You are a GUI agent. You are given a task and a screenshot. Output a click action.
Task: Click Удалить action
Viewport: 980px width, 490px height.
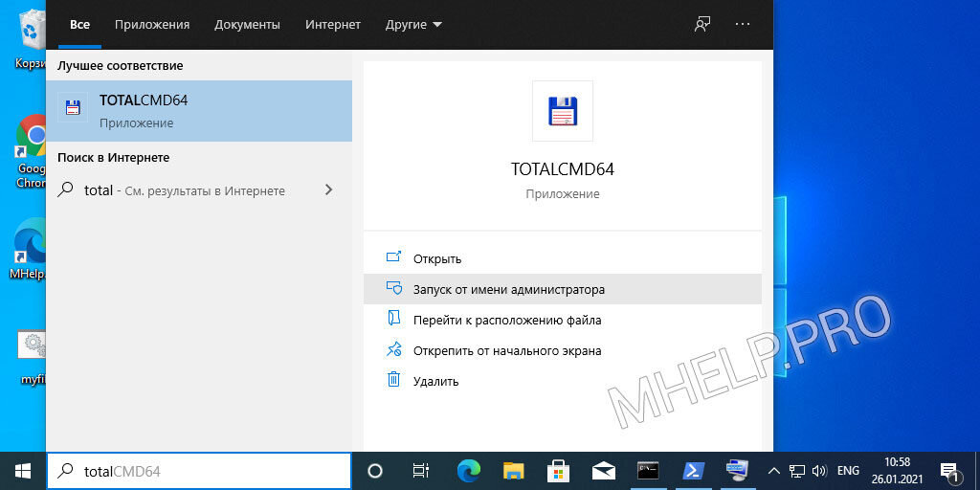tap(563, 381)
